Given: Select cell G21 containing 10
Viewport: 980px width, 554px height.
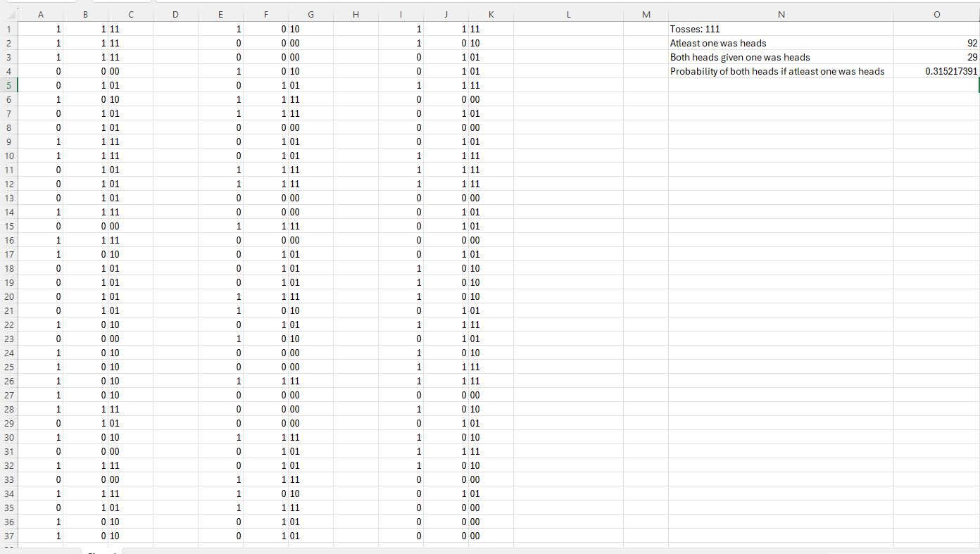Looking at the screenshot, I should point(310,310).
